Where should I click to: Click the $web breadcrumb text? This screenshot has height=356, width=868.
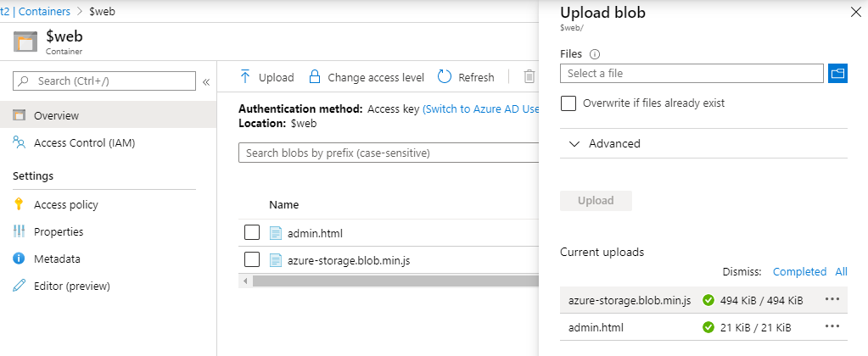click(x=102, y=11)
